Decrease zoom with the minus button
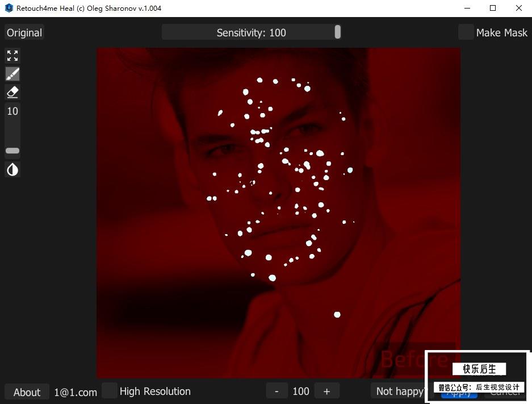This screenshot has width=532, height=404. (277, 391)
